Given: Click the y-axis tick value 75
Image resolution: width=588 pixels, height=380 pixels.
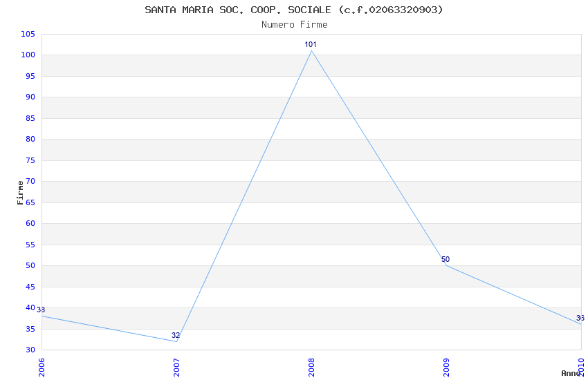Looking at the screenshot, I should click(x=30, y=160).
